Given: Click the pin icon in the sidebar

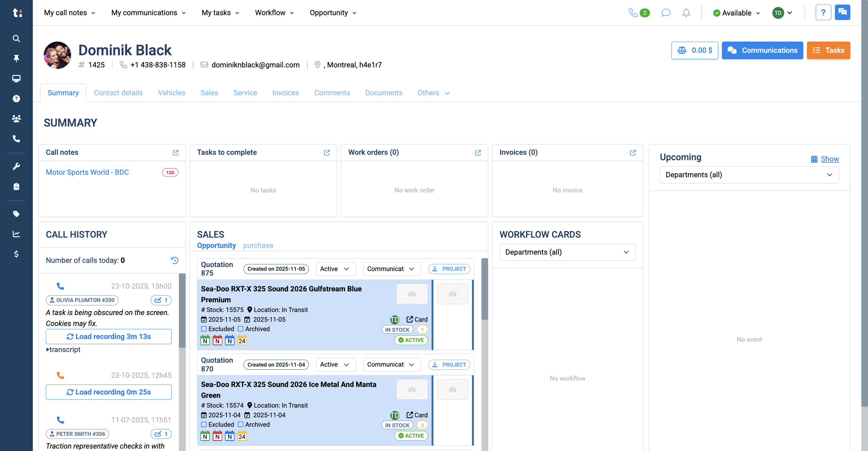Looking at the screenshot, I should (x=16, y=58).
